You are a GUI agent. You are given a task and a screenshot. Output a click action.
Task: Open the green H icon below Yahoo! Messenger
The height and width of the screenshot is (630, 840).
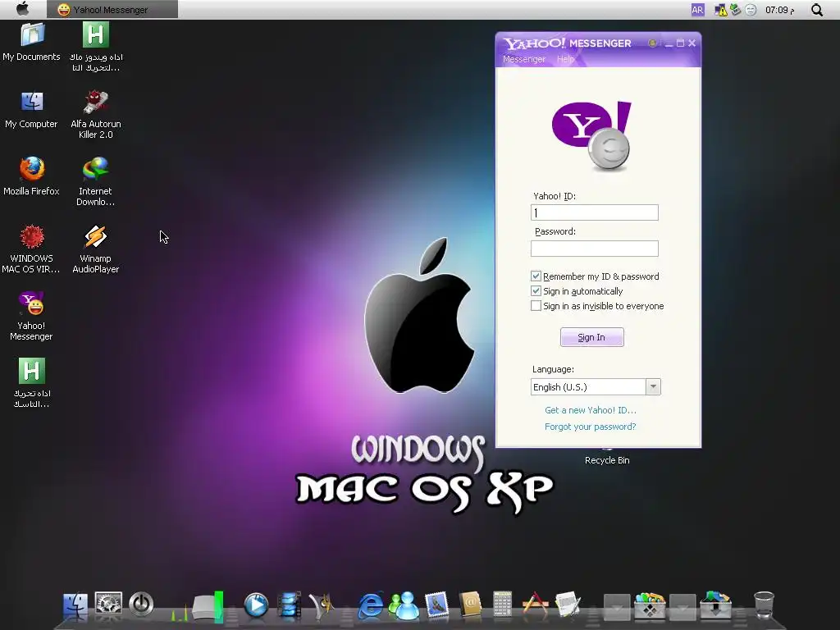[x=32, y=371]
